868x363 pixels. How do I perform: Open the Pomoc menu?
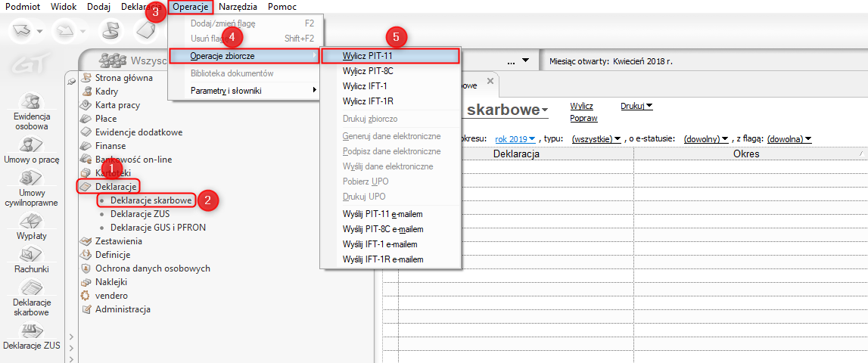(x=282, y=8)
